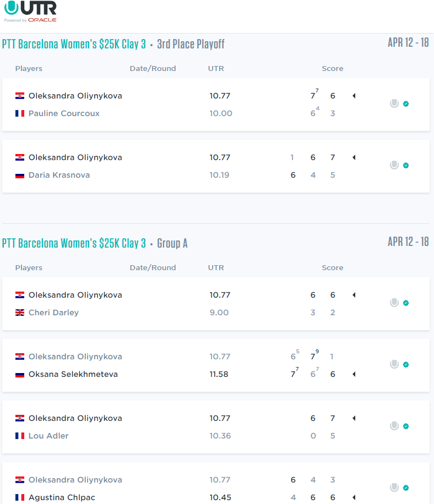Click UTR ball icon in Lou Adler match
434x504 pixels.
point(394,426)
